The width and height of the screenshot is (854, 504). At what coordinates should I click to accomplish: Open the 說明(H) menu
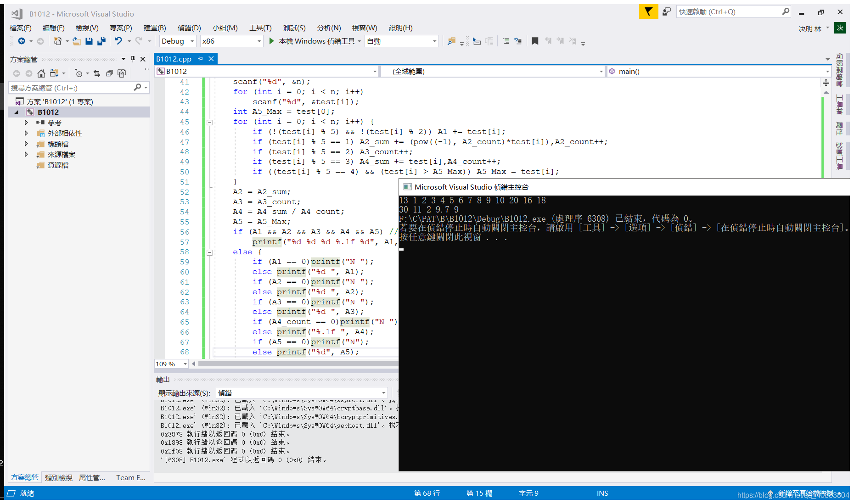point(401,28)
